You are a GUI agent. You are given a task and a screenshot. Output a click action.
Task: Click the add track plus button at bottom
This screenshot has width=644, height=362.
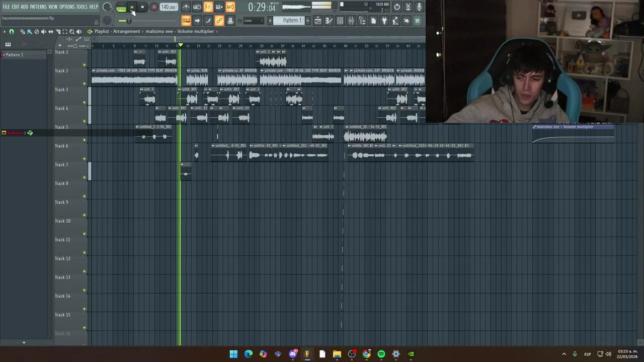pos(24,342)
